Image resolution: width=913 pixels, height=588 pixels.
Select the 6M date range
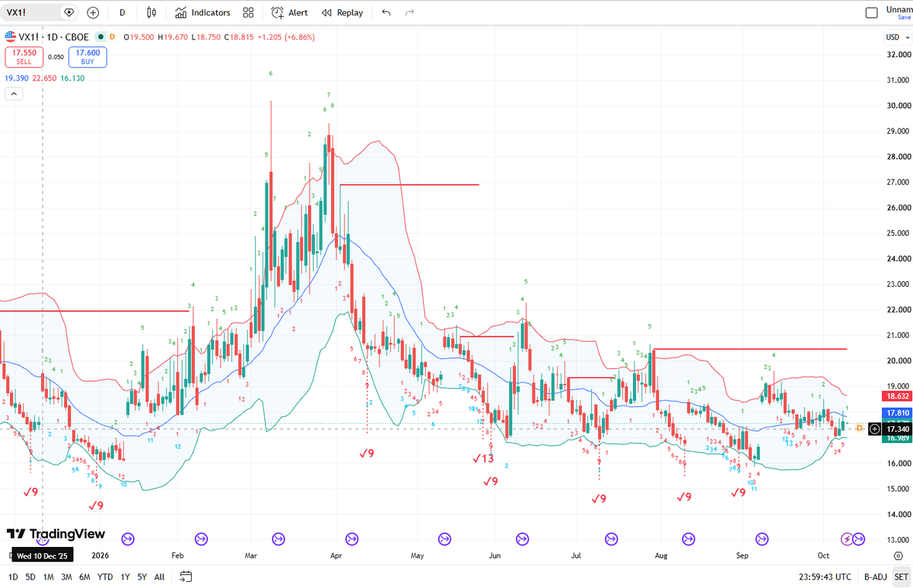click(x=84, y=577)
